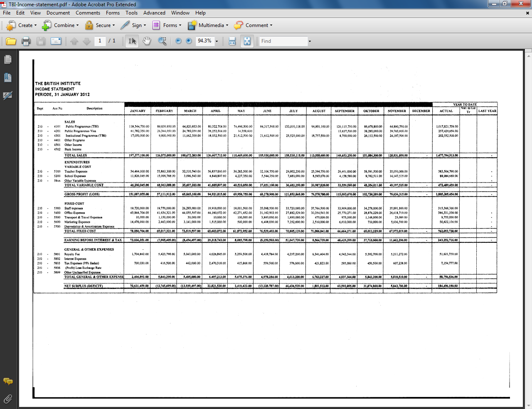Open the Document menu
The image size is (532, 409).
58,13
